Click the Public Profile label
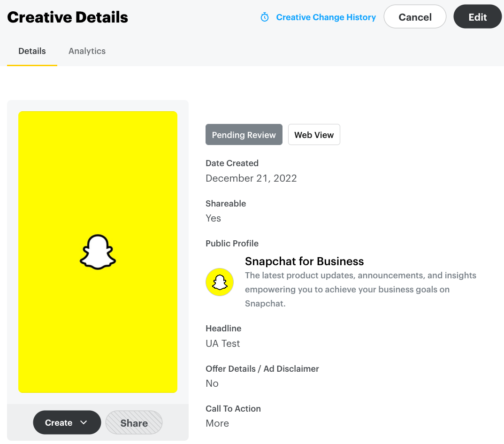Screen dimensions: 504x444 [232, 244]
